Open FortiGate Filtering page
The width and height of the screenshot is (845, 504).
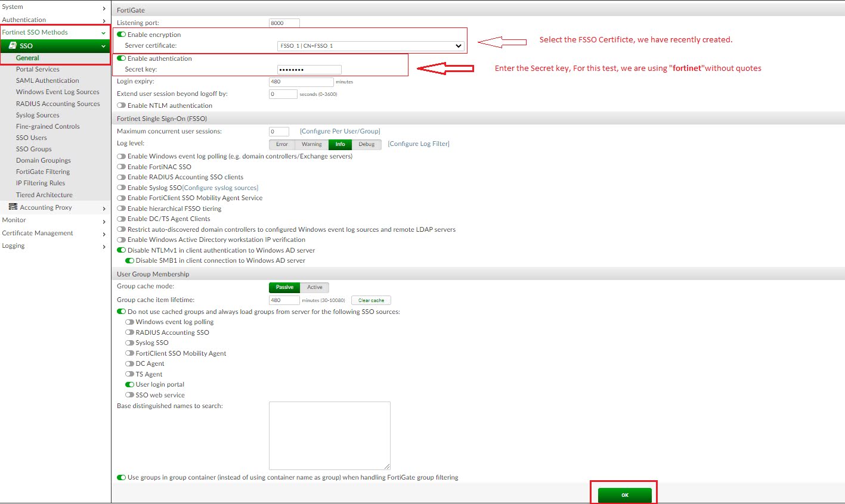pos(43,172)
